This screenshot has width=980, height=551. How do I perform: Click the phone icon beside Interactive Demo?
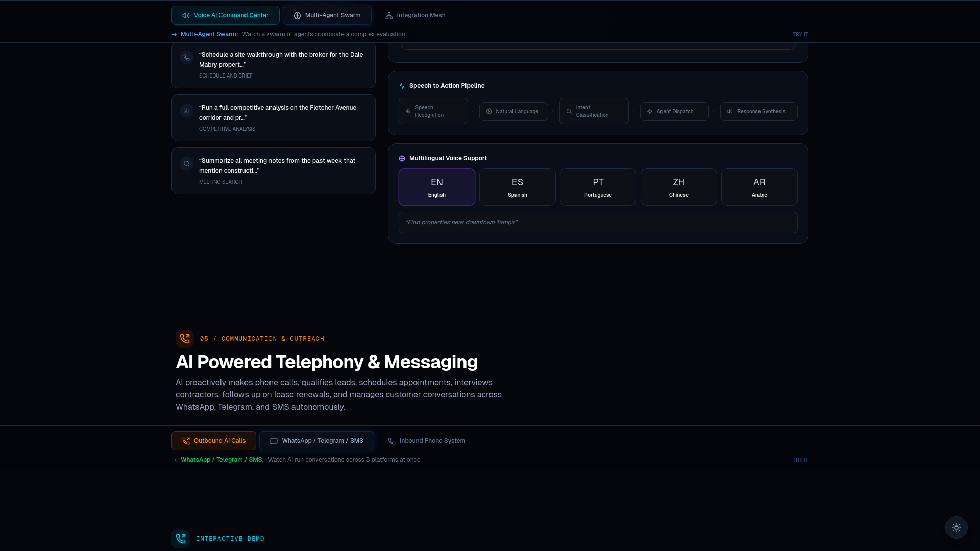pyautogui.click(x=181, y=539)
